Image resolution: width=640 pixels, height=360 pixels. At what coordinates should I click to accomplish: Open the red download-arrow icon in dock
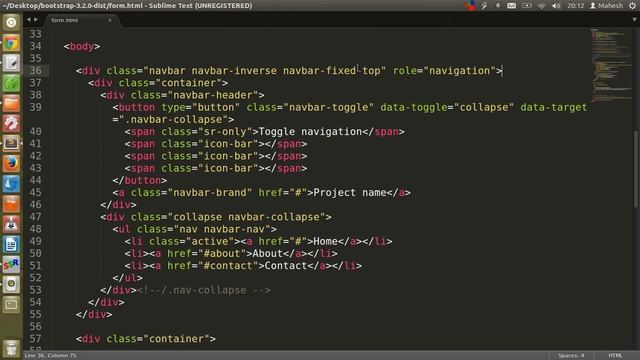11,224
